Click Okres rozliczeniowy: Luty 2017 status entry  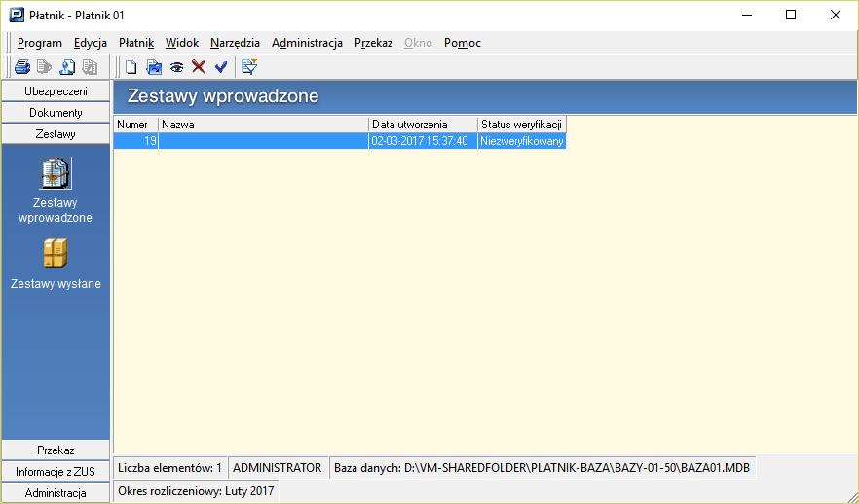(196, 491)
